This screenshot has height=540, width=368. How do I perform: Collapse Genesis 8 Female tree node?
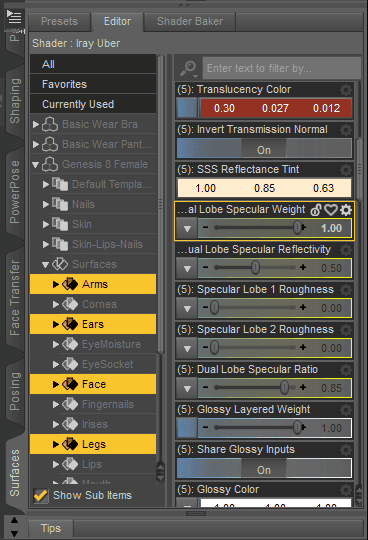36,165
